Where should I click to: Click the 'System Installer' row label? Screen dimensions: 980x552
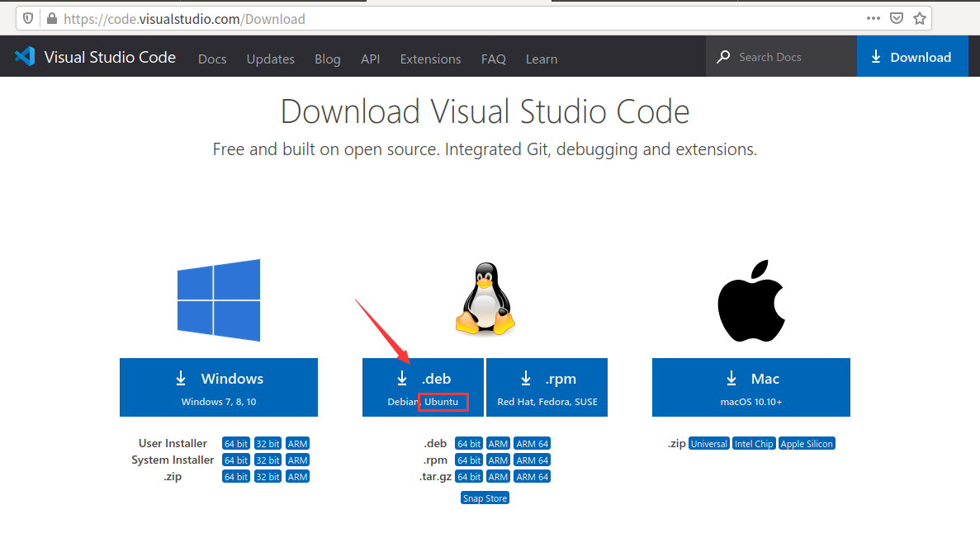click(173, 460)
